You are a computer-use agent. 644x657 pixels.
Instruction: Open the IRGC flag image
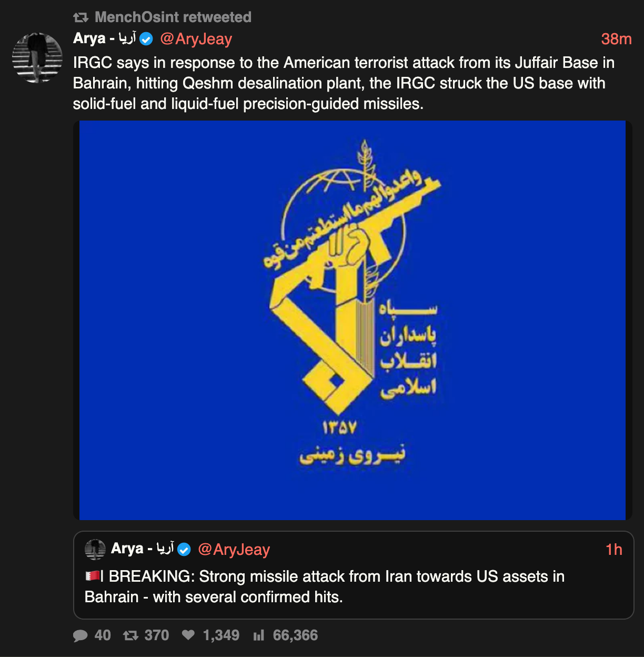click(x=353, y=320)
